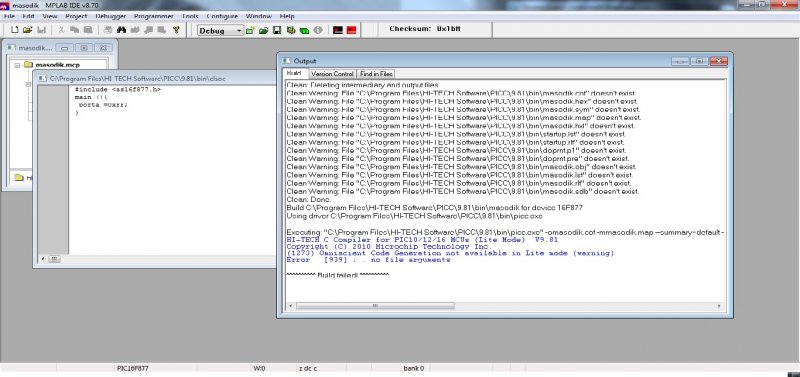The image size is (800, 377).
Task: Click the Find in Files toolbar icon
Action: tap(135, 30)
